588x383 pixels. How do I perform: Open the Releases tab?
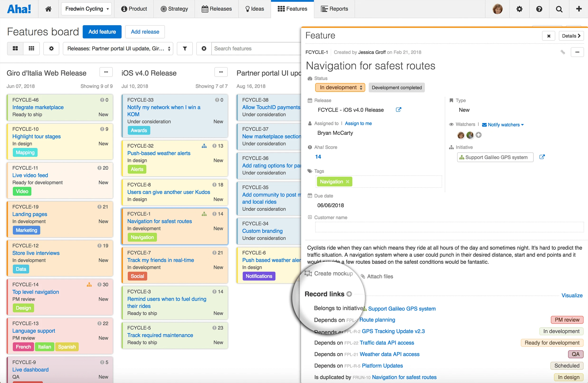point(216,9)
